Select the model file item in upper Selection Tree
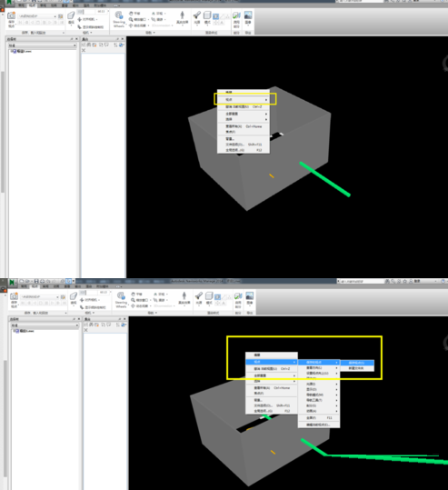 click(22, 51)
